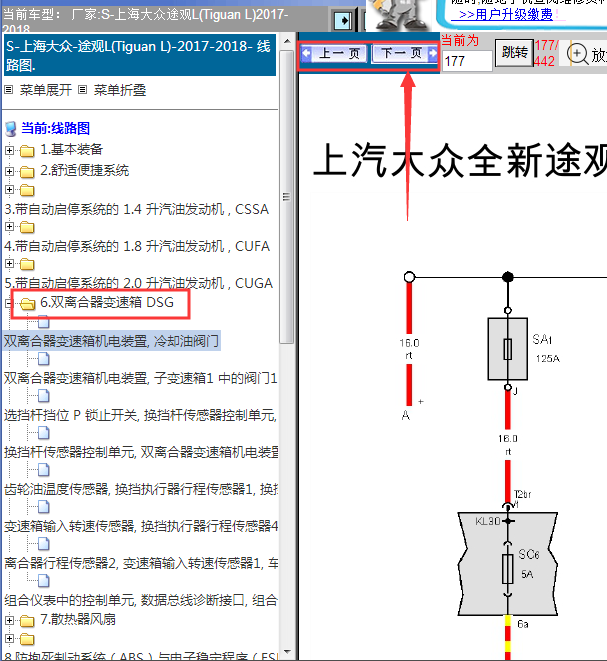Open 齿轮油温度传感器 page
This screenshot has height=661, width=607.
click(x=140, y=489)
